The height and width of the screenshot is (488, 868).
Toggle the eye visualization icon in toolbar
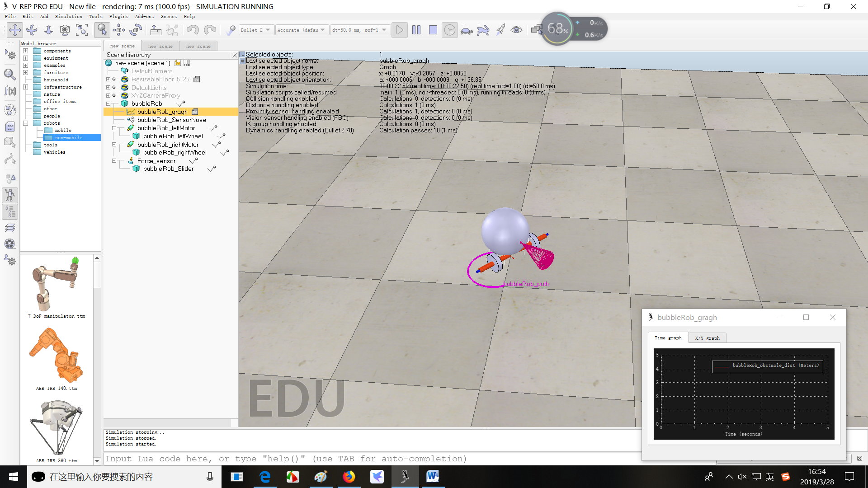click(516, 30)
